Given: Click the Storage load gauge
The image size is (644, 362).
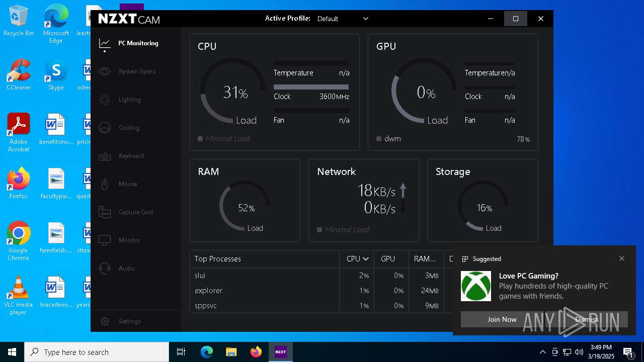Looking at the screenshot, I should click(483, 206).
